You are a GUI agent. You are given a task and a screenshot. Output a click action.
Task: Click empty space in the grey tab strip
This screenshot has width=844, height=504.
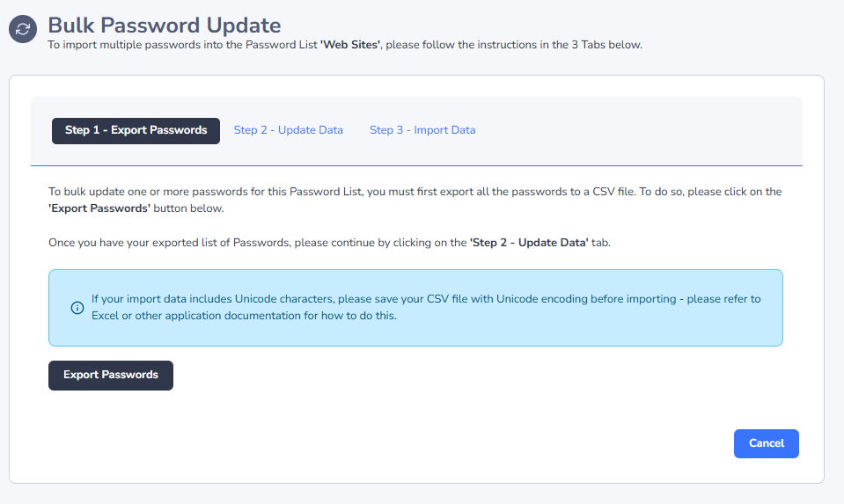tap(634, 130)
